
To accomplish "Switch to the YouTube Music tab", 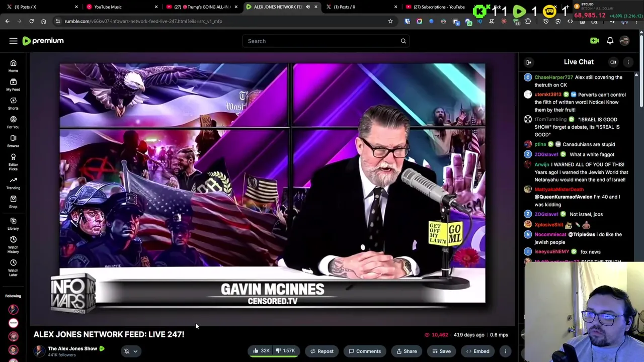I will (119, 7).
